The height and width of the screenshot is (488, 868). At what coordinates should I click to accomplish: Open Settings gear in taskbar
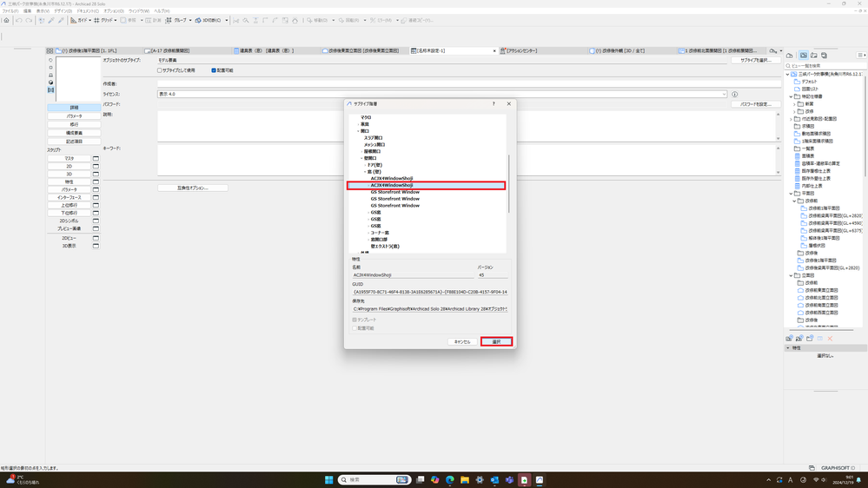(480, 479)
